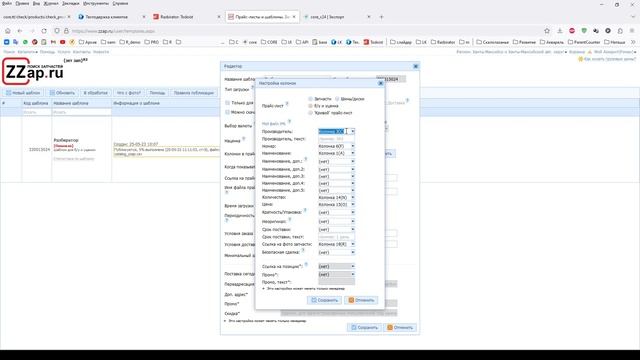
Task: Click the Что с фото? toolbar button
Action: (129, 93)
